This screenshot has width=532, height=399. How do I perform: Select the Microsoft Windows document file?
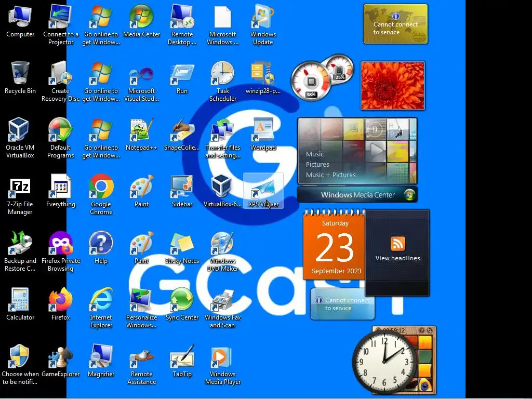222,25
